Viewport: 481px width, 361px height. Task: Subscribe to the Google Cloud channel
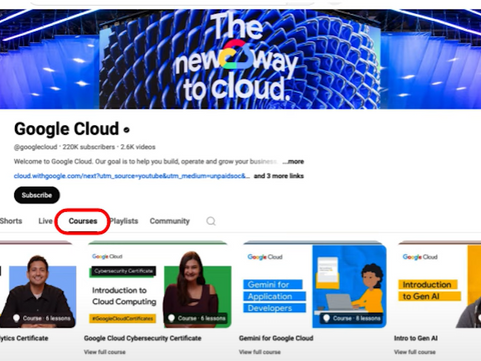click(x=37, y=195)
